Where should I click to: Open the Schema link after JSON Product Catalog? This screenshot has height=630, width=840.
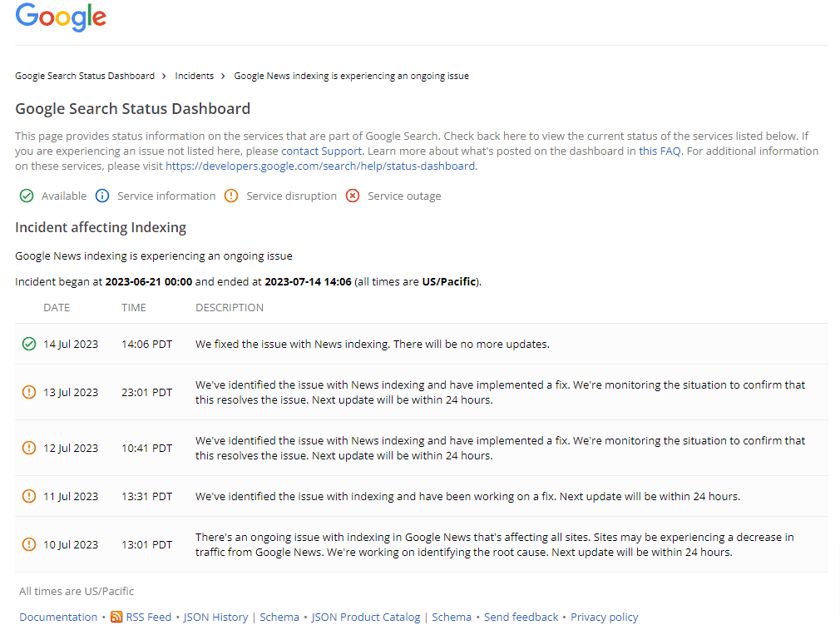coord(452,618)
